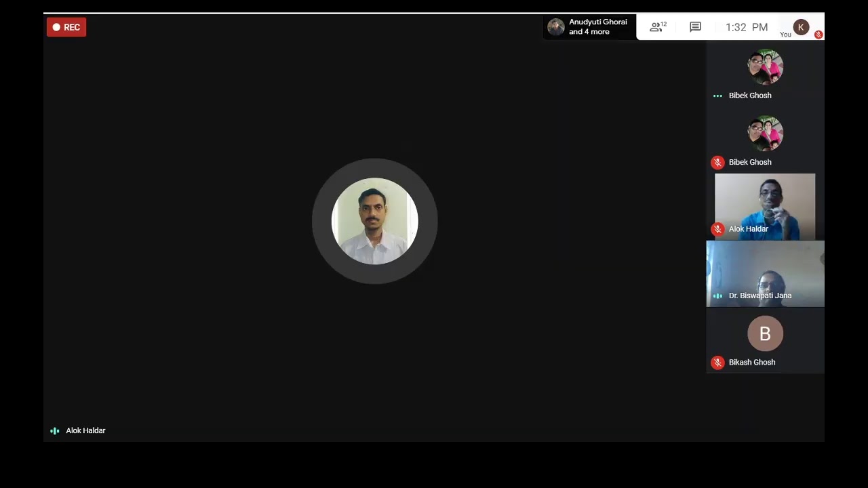Click the speaking indicator beside bottom-left Alok Haldar
Viewport: 868px width, 488px height.
tap(55, 430)
